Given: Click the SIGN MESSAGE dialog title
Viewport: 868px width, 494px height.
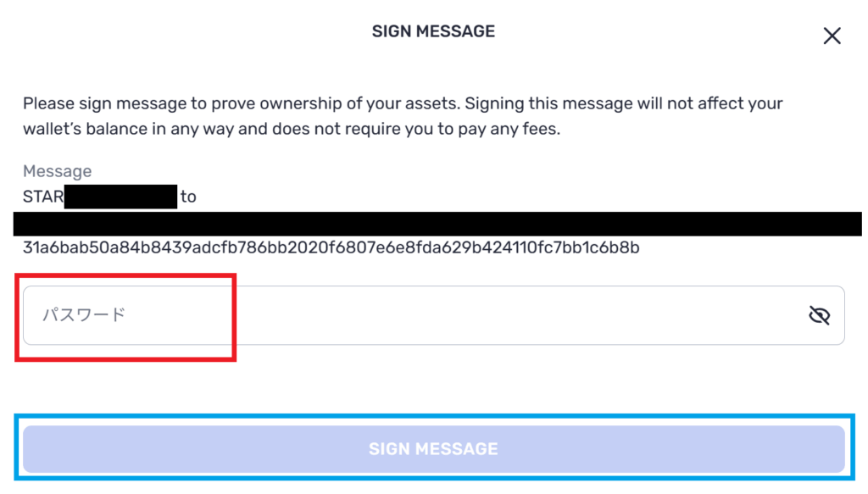Looking at the screenshot, I should pos(433,31).
